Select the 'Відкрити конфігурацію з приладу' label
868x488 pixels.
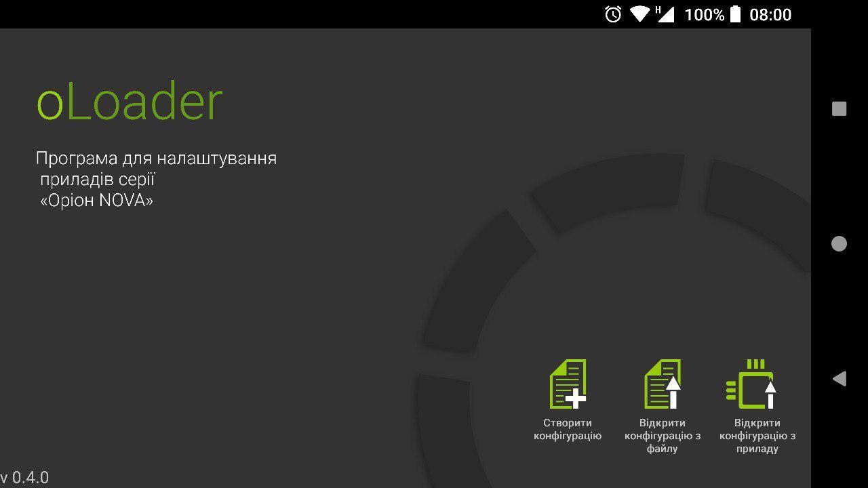(x=757, y=436)
